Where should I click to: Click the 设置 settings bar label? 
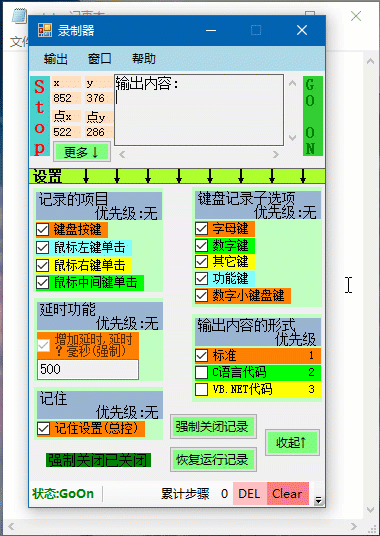point(48,176)
